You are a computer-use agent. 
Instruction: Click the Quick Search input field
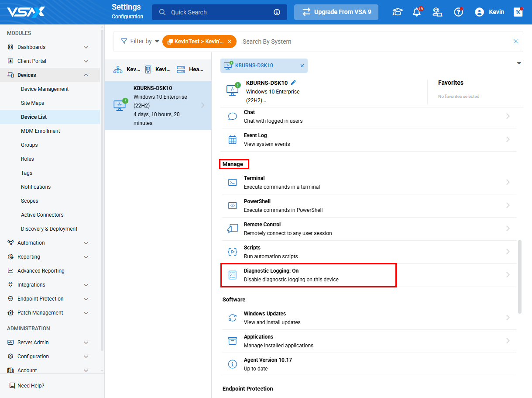pyautogui.click(x=220, y=12)
